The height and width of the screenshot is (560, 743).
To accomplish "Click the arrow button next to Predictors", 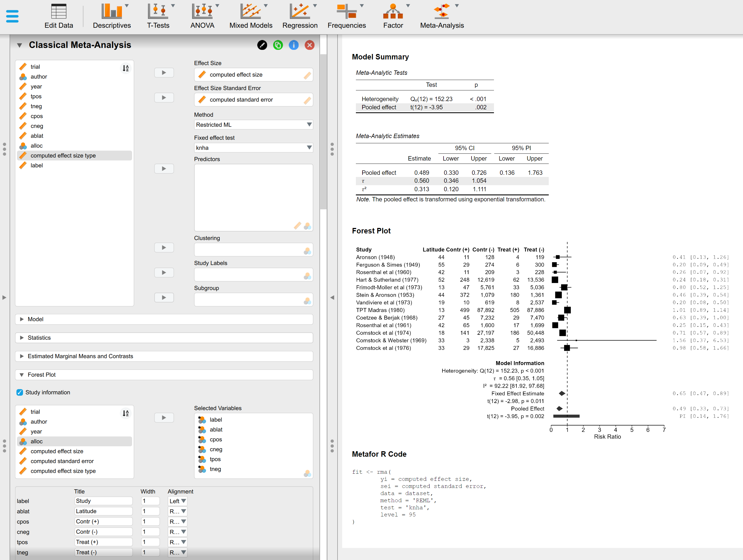I will [x=164, y=169].
